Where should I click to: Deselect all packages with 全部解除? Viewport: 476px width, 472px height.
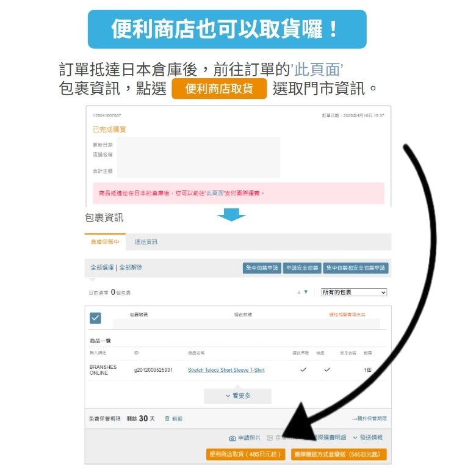pyautogui.click(x=131, y=267)
